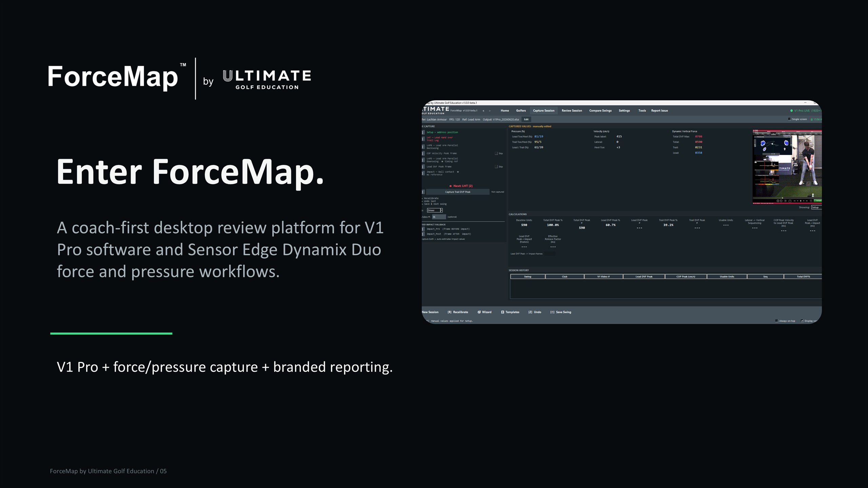Select 'Impact_Pre (frame BEFORE impact)' row
This screenshot has width=868, height=488.
point(448,229)
